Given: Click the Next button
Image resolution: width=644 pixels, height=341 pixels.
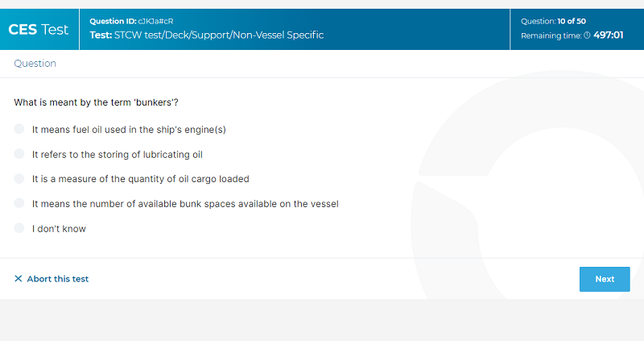Looking at the screenshot, I should (605, 279).
